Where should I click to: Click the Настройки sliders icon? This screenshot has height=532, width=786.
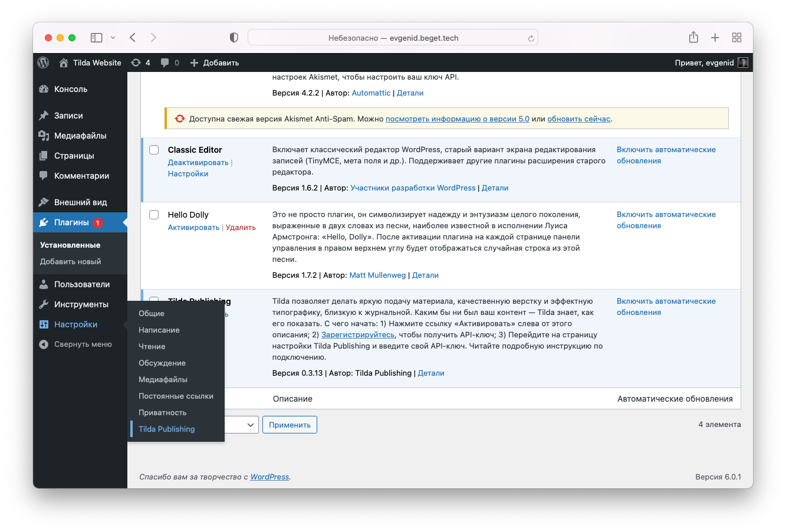coord(44,324)
